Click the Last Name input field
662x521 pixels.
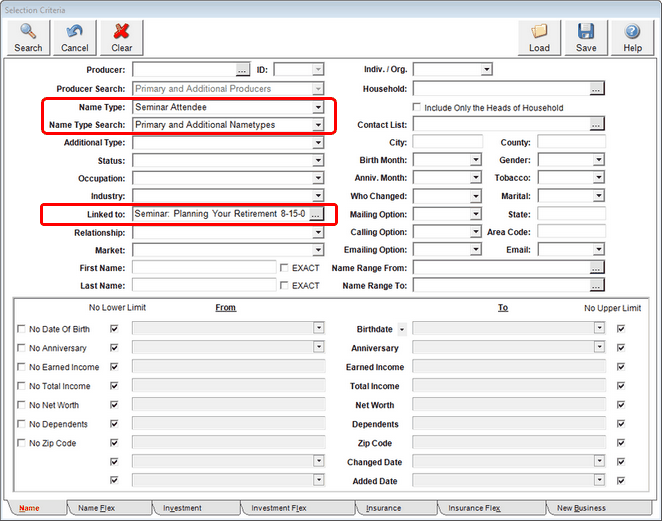203,286
